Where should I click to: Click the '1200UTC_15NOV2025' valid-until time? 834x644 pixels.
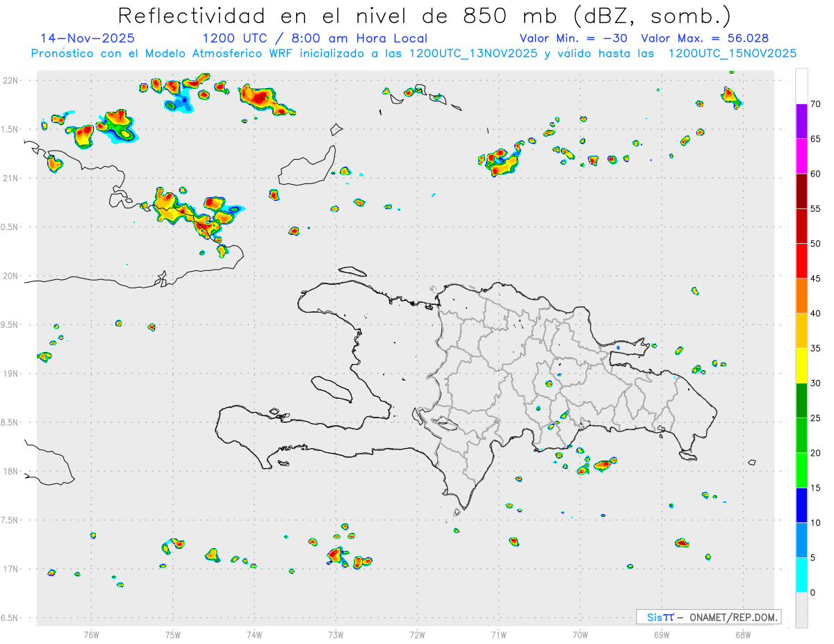(733, 53)
